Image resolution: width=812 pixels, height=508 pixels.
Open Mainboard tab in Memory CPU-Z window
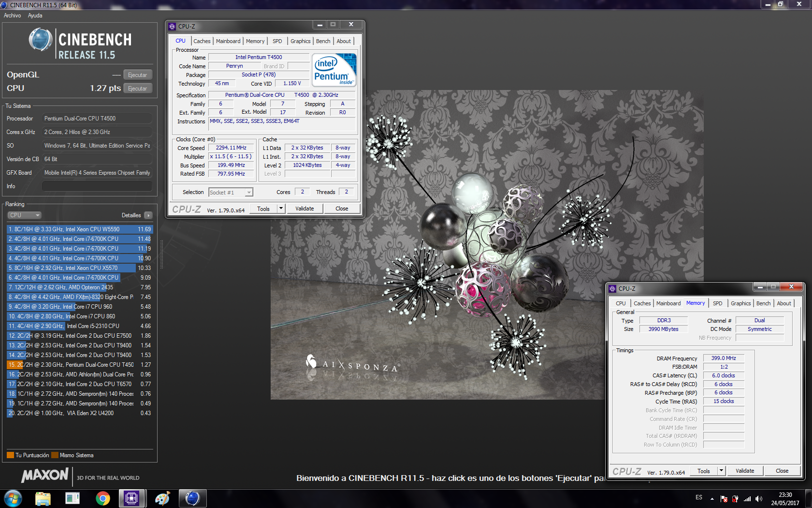[x=668, y=303]
